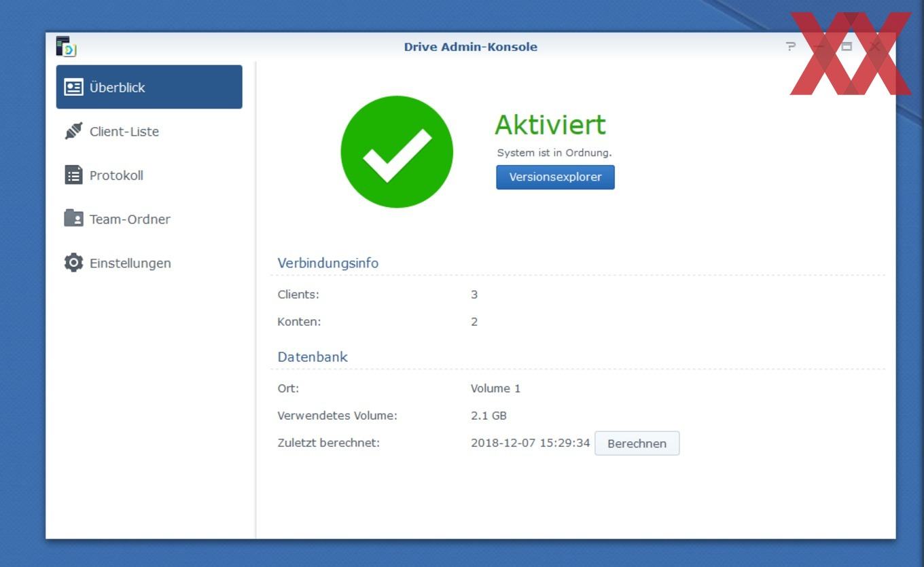Image resolution: width=924 pixels, height=567 pixels.
Task: Click the text System ist in Ordnung.
Action: tap(554, 153)
